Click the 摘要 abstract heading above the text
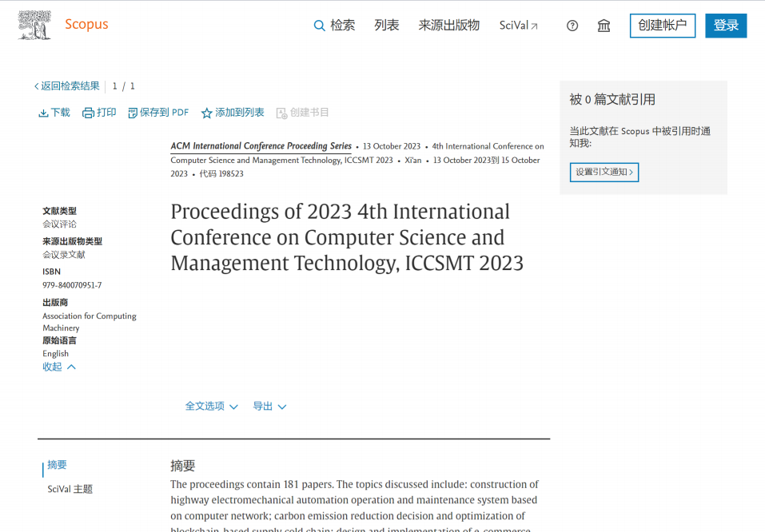The image size is (765, 532). pyautogui.click(x=183, y=466)
